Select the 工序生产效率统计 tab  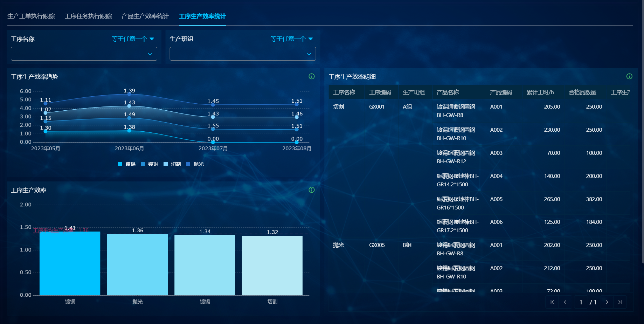coord(202,16)
